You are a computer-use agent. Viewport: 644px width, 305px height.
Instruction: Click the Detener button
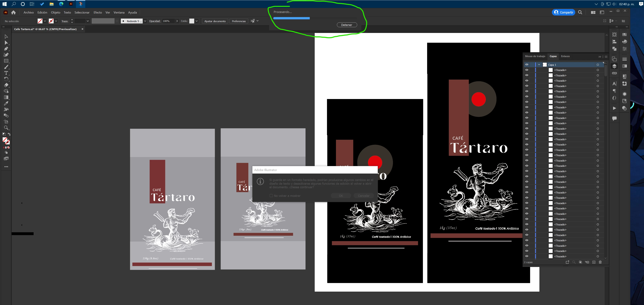pyautogui.click(x=347, y=25)
